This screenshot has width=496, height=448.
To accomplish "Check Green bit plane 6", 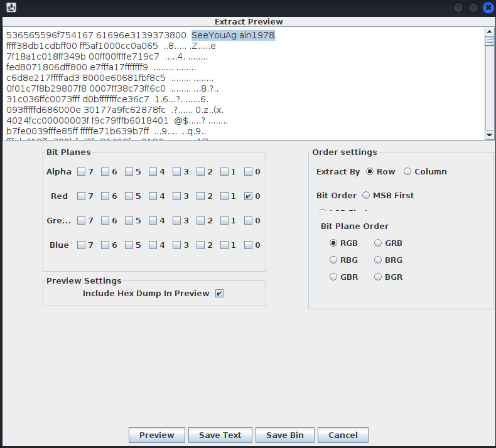I will pos(105,220).
